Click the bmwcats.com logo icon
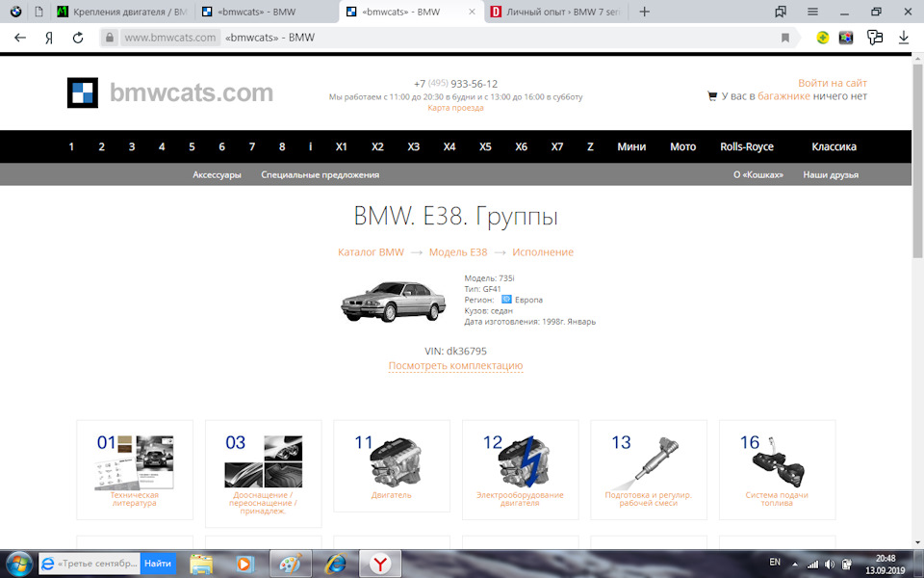The height and width of the screenshot is (578, 924). click(83, 92)
